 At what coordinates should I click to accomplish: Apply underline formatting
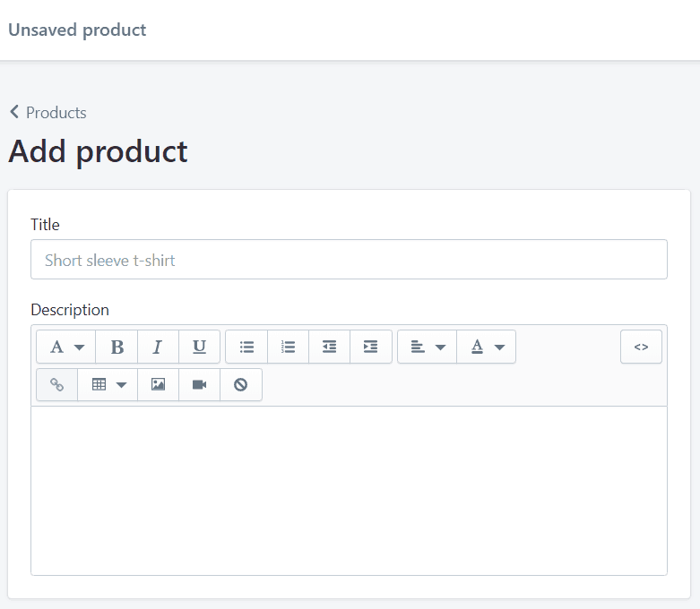pos(199,347)
